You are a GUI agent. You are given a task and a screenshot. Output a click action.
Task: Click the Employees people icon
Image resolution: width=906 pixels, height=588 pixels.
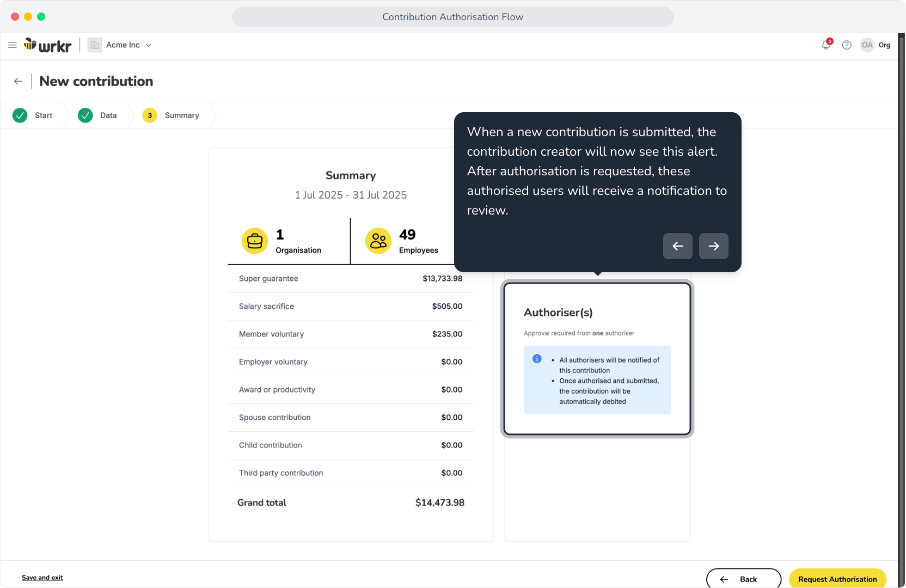click(x=378, y=241)
